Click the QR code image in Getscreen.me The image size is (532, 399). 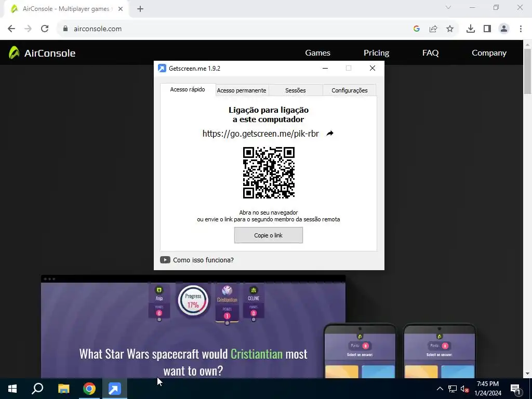[x=269, y=172]
